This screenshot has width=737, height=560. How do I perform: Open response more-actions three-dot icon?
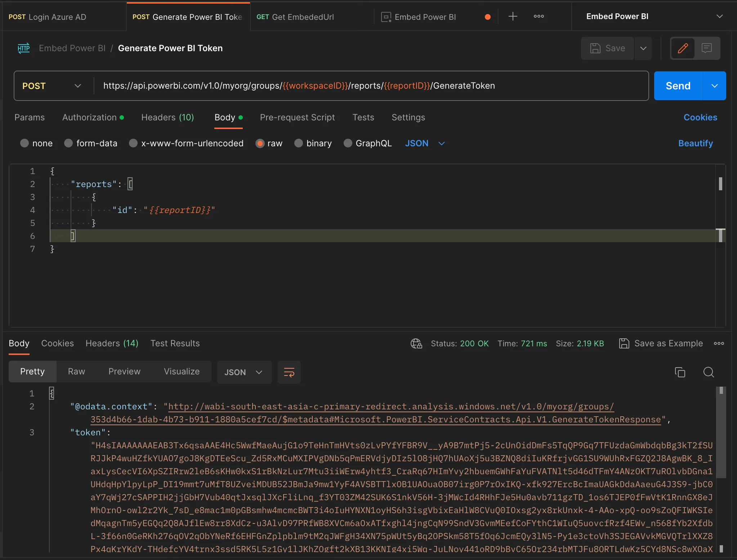pos(719,343)
